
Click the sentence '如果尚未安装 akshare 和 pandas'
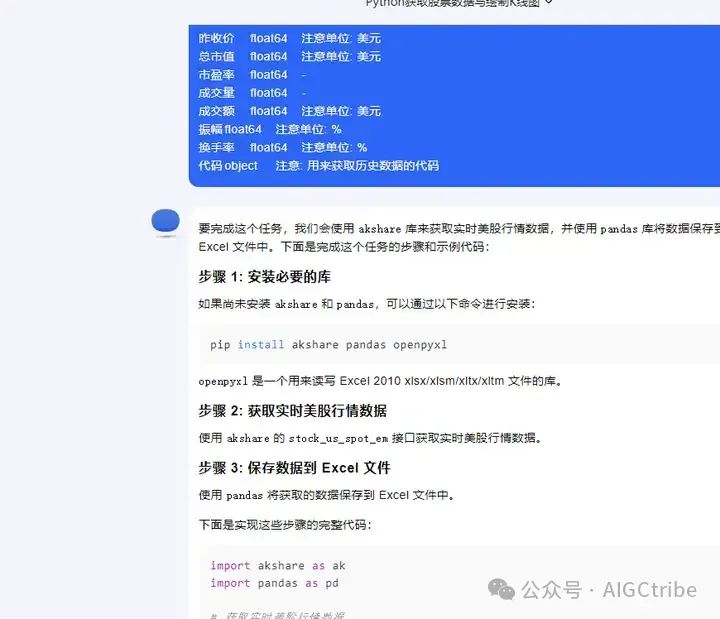click(366, 304)
